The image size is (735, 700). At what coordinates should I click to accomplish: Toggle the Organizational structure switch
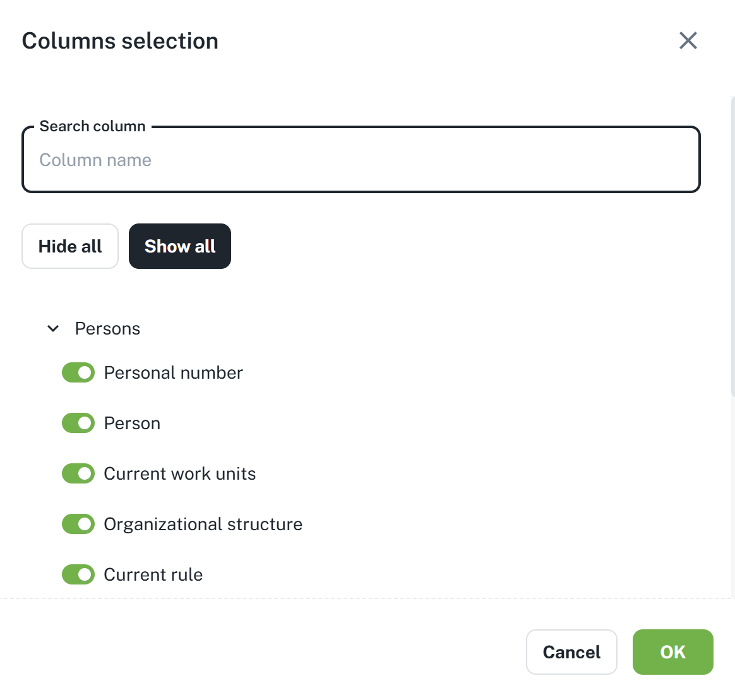click(78, 524)
